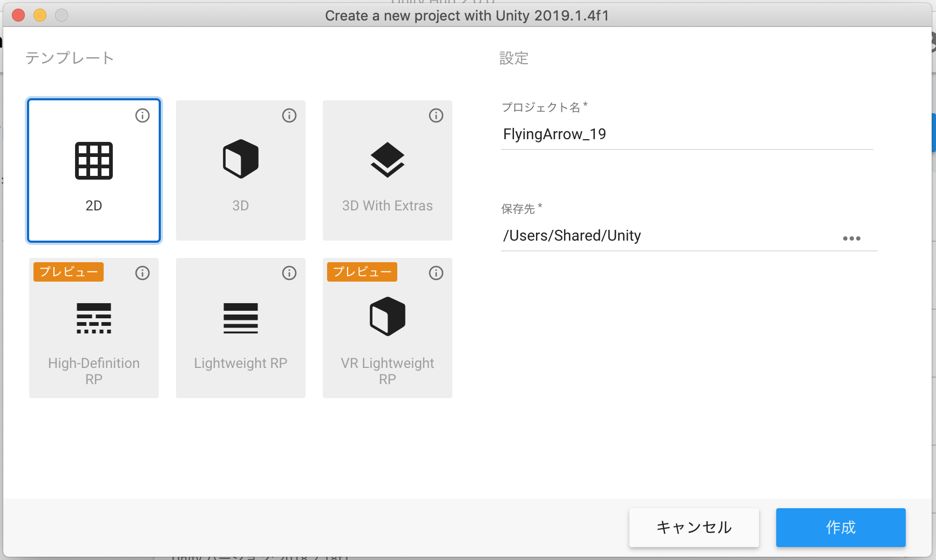Image resolution: width=936 pixels, height=560 pixels.
Task: Edit the project name field FlyingArrow_19
Action: click(687, 134)
